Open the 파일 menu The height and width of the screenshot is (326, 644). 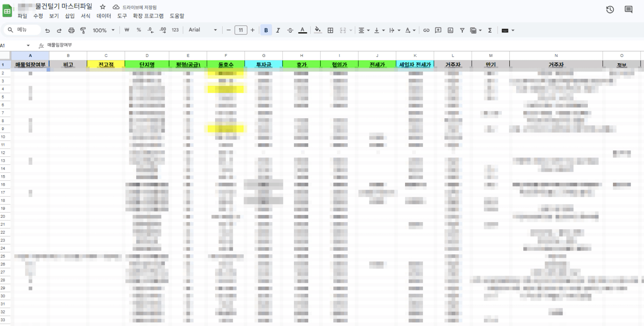click(22, 16)
